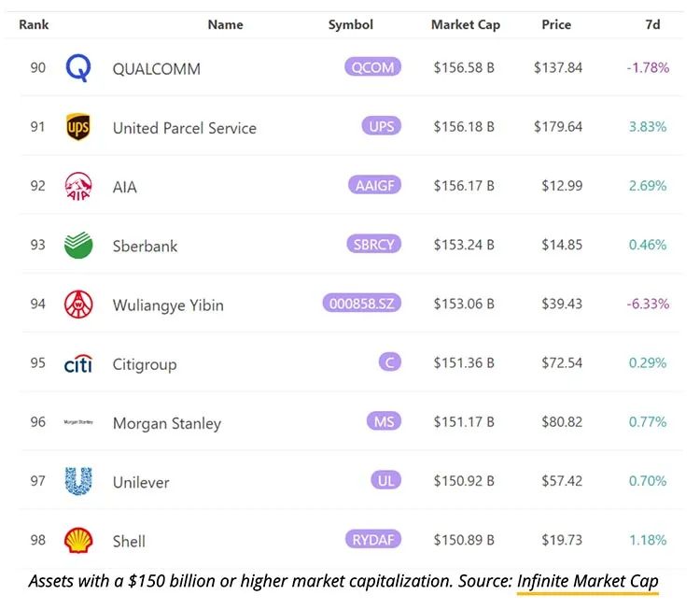Click the Unilever blue logo

click(x=78, y=482)
